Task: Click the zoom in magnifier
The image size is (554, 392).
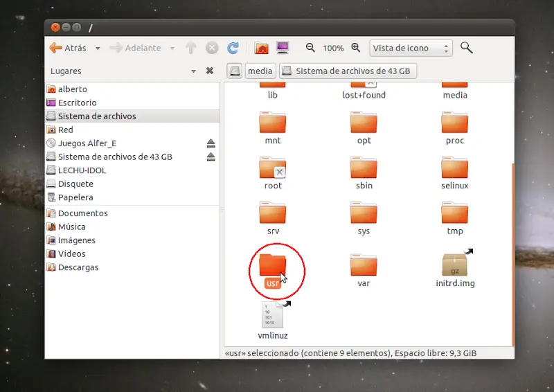Action: click(356, 48)
